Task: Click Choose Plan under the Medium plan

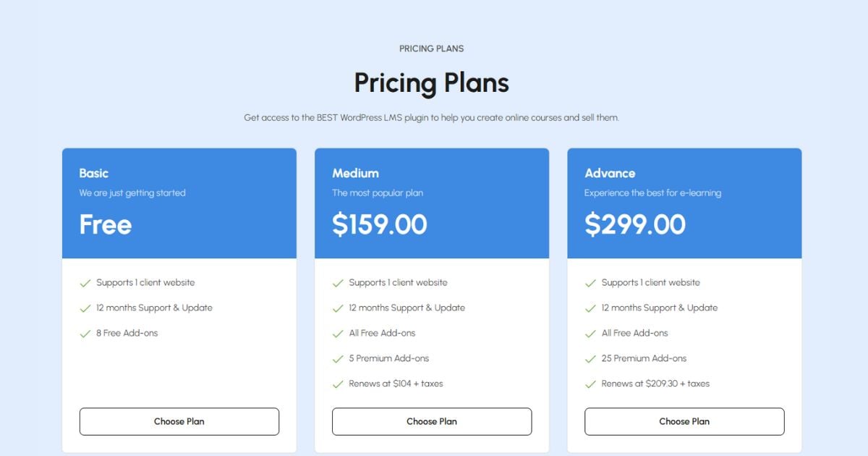Action: 431,421
